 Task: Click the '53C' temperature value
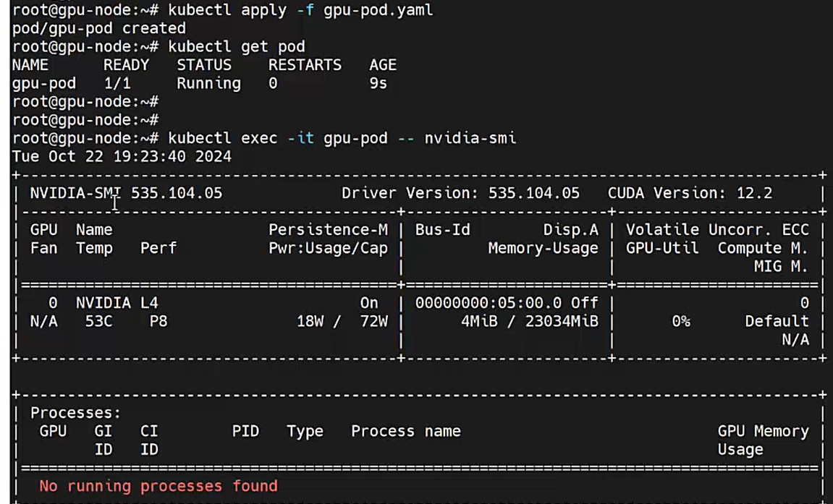click(x=99, y=322)
